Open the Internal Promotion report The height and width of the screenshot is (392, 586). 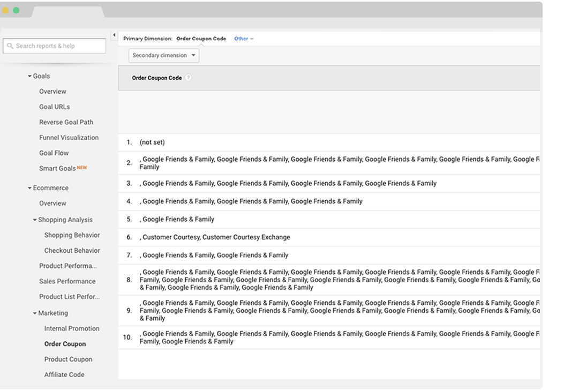coord(72,329)
